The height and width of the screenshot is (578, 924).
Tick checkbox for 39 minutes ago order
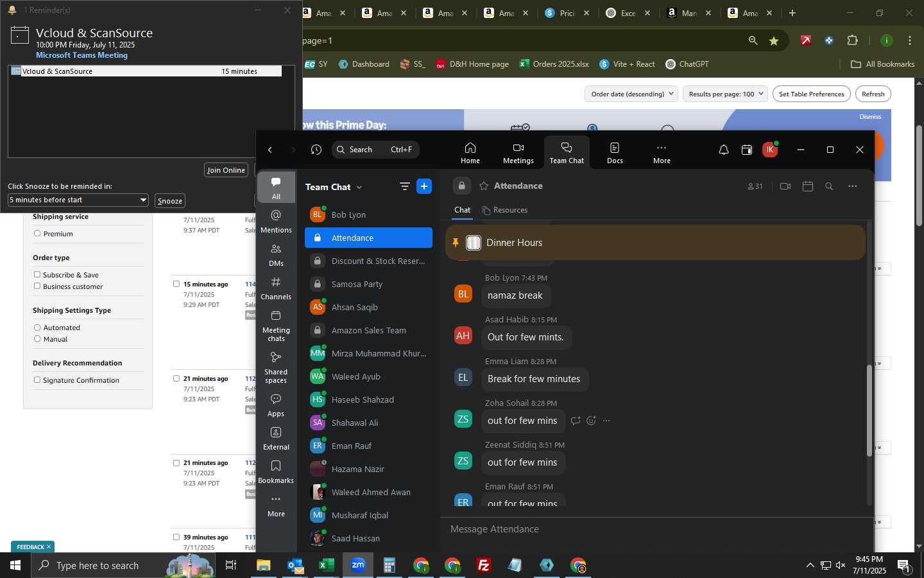pyautogui.click(x=176, y=537)
